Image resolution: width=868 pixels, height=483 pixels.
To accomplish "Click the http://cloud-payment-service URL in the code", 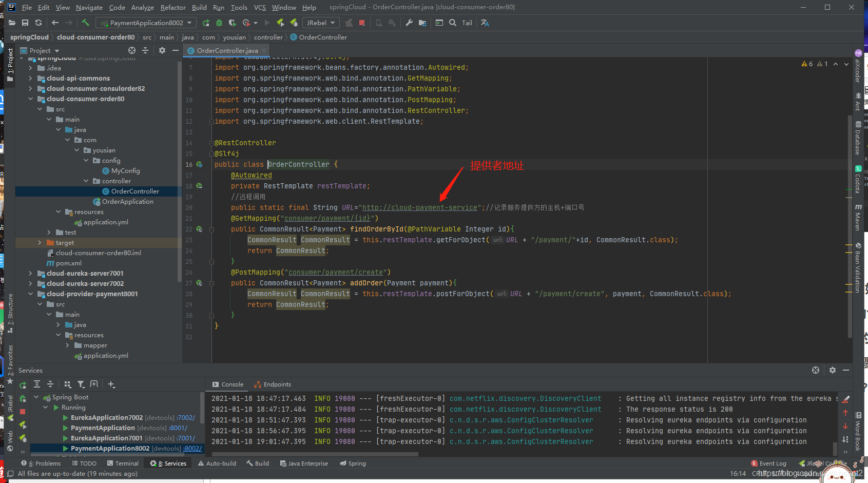I will (x=420, y=207).
